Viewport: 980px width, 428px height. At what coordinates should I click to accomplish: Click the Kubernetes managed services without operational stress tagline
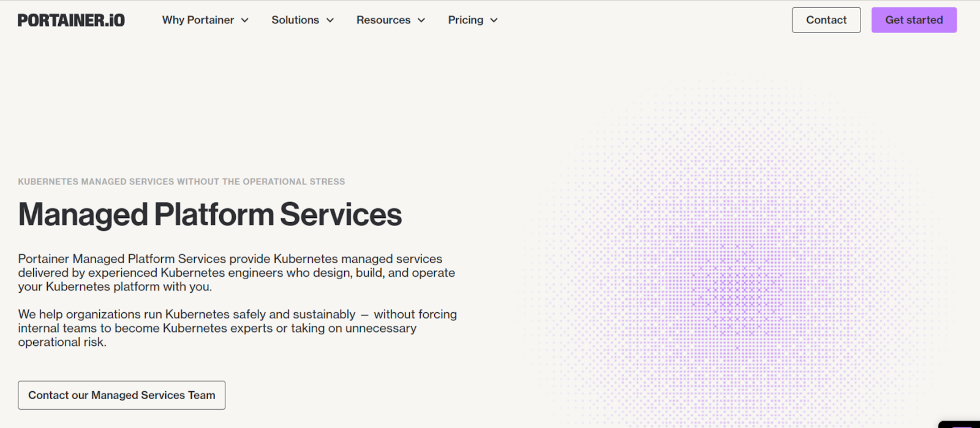(181, 182)
